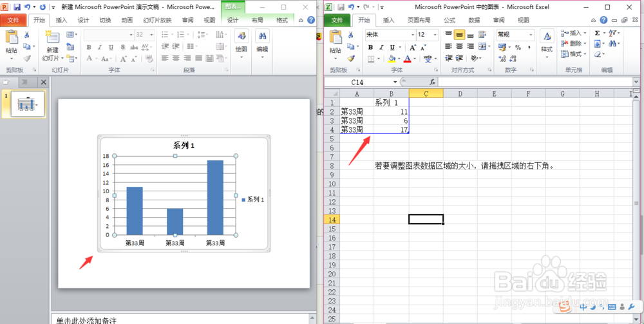Image resolution: width=644 pixels, height=324 pixels.
Task: Click Sort and Filter icon in Excel
Action: (x=612, y=33)
